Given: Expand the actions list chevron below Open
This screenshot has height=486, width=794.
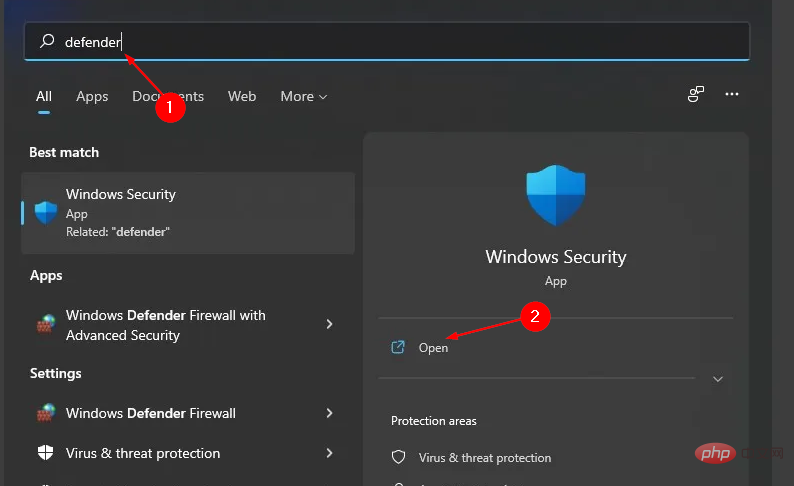Looking at the screenshot, I should click(717, 380).
